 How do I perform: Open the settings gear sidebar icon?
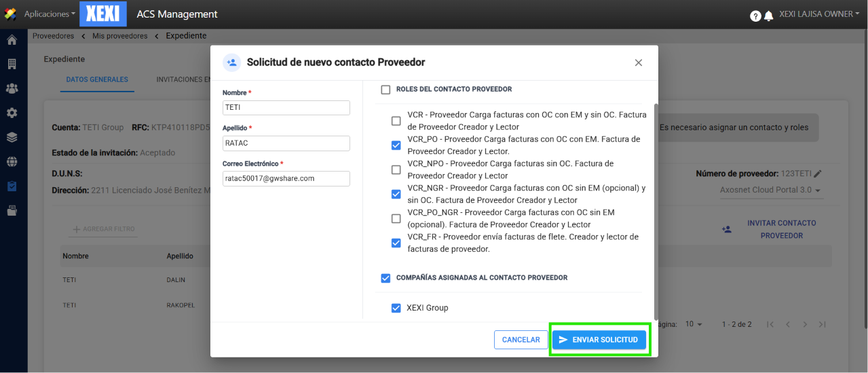[12, 113]
